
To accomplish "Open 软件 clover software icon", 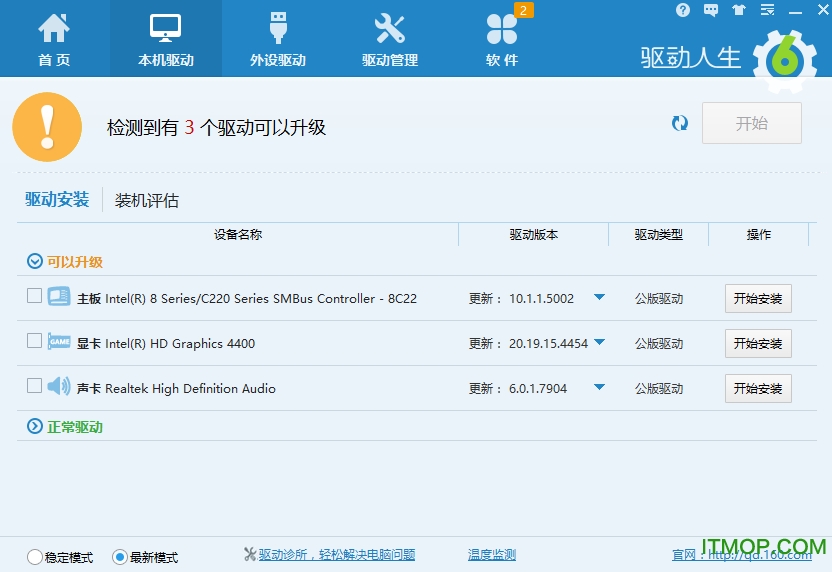I will (502, 29).
